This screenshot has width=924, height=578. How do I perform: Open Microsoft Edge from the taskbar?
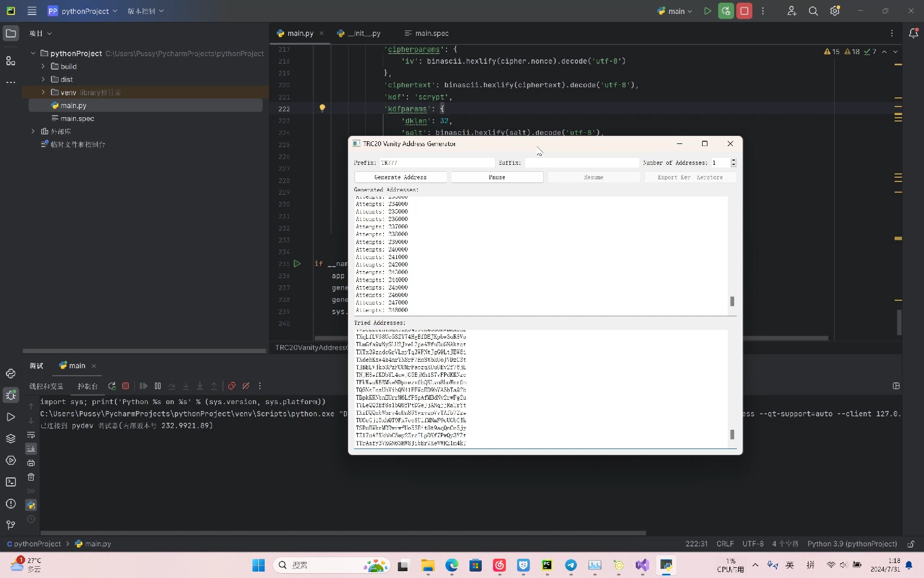point(452,565)
